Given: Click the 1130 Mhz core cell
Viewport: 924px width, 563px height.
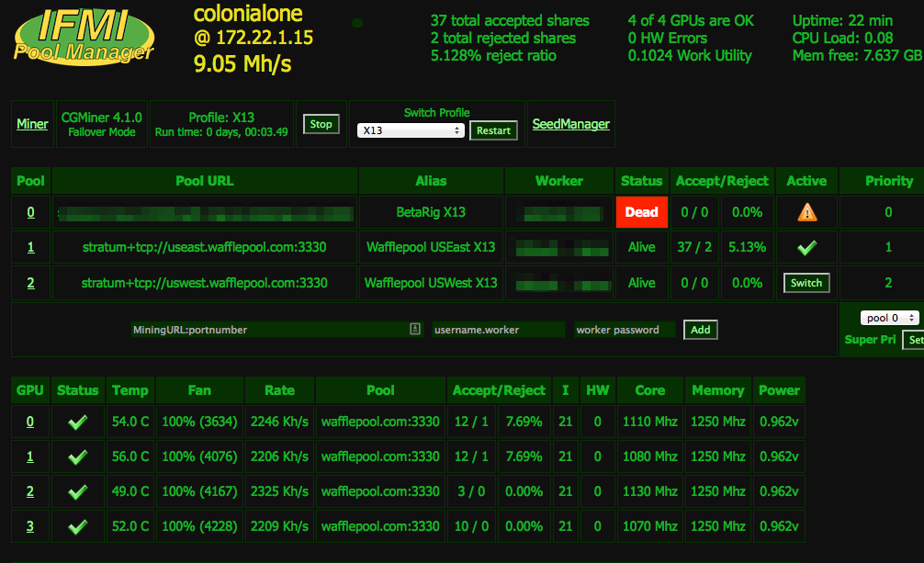Looking at the screenshot, I should (x=650, y=491).
